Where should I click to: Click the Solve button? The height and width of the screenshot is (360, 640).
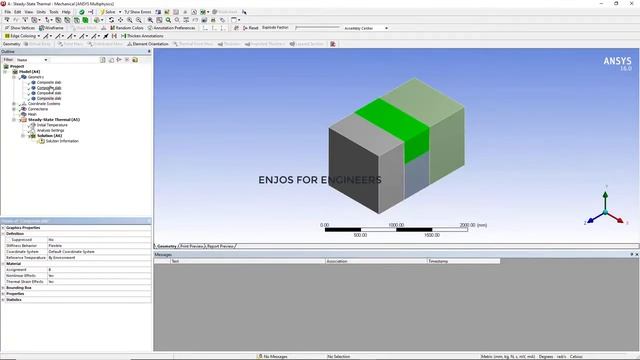pos(108,12)
